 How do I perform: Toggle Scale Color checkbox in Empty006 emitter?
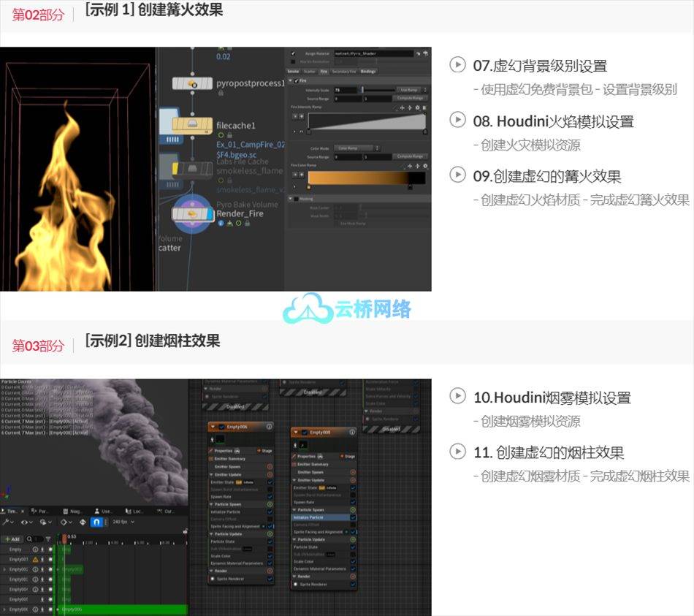(x=270, y=556)
